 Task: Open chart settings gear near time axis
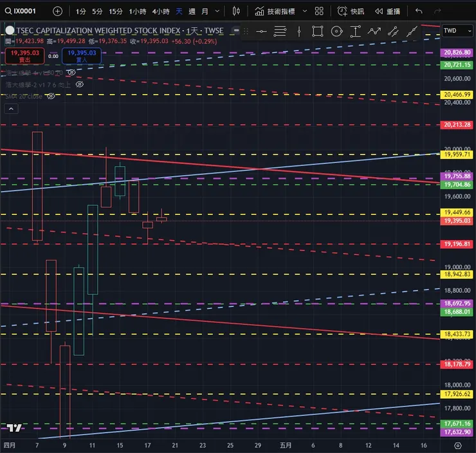[x=458, y=446]
